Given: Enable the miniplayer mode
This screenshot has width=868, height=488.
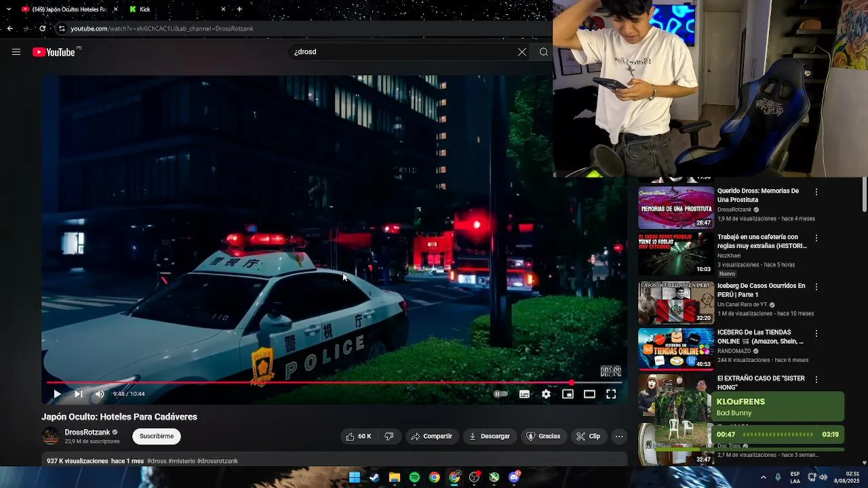Looking at the screenshot, I should pyautogui.click(x=568, y=394).
